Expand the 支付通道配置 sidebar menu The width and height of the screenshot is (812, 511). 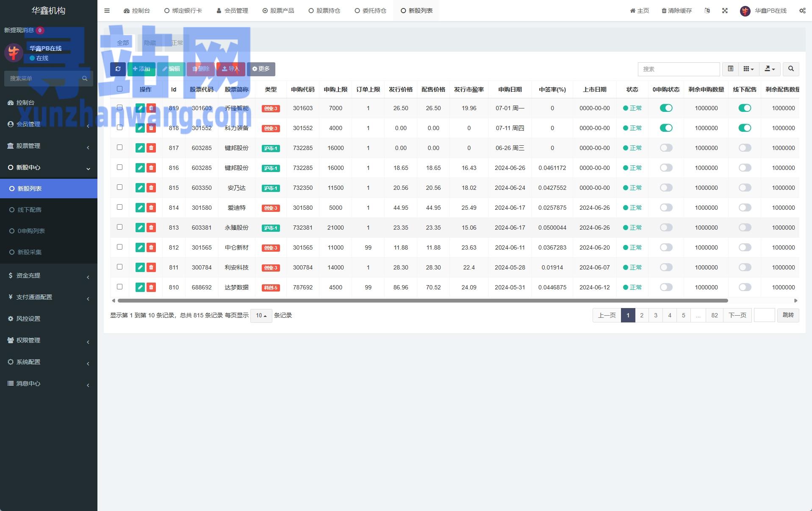tap(49, 297)
